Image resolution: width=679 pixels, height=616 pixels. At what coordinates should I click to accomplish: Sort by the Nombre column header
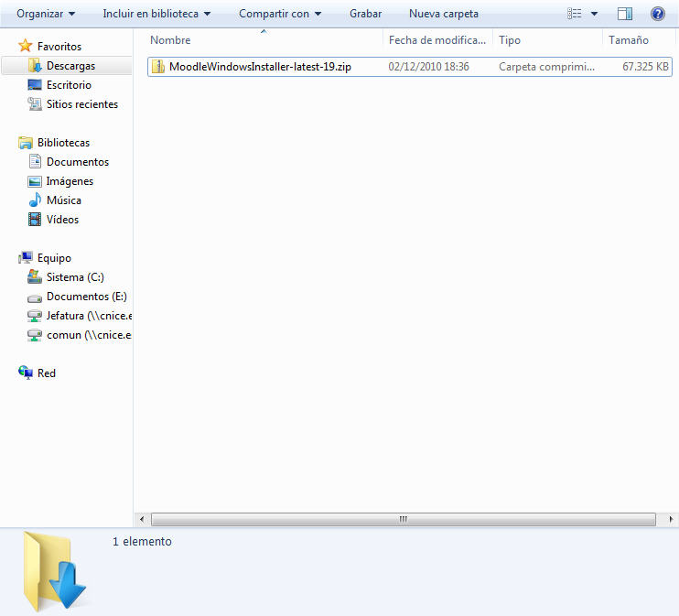point(170,40)
